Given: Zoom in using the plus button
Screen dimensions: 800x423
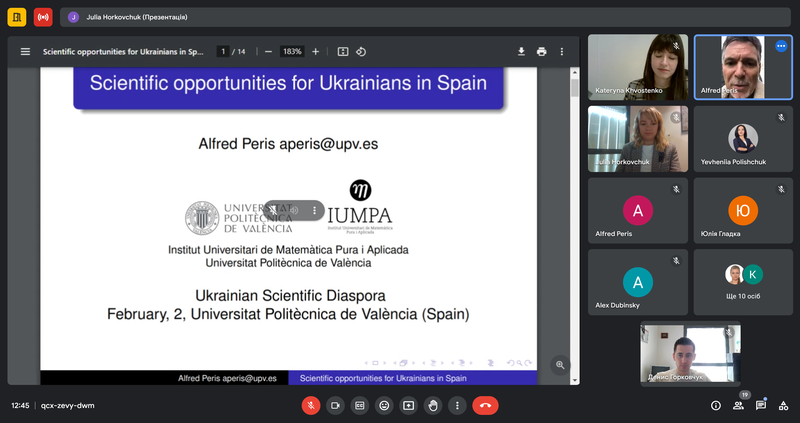Looking at the screenshot, I should (x=315, y=52).
